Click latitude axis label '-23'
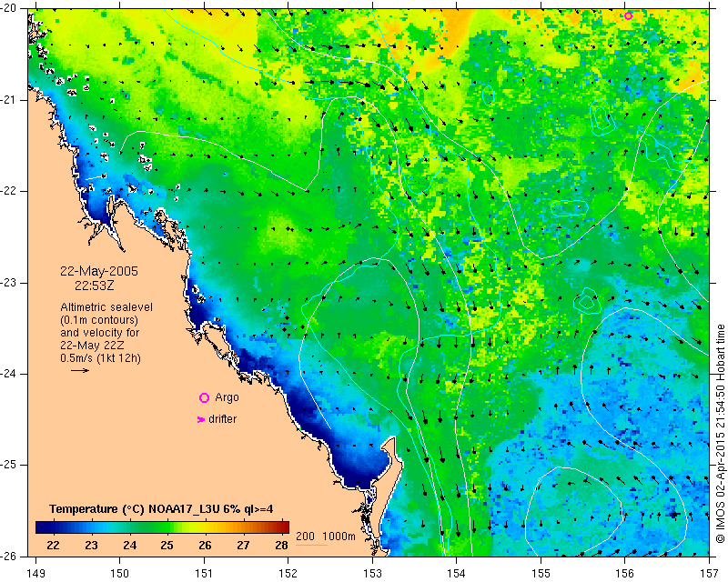The width and height of the screenshot is (728, 582). click(9, 283)
